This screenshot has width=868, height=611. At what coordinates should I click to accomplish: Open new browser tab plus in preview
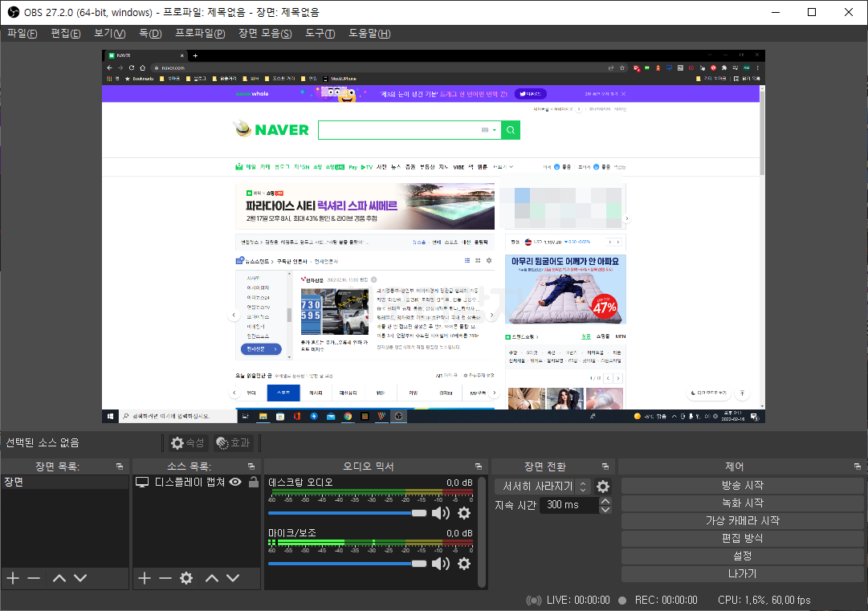point(195,55)
